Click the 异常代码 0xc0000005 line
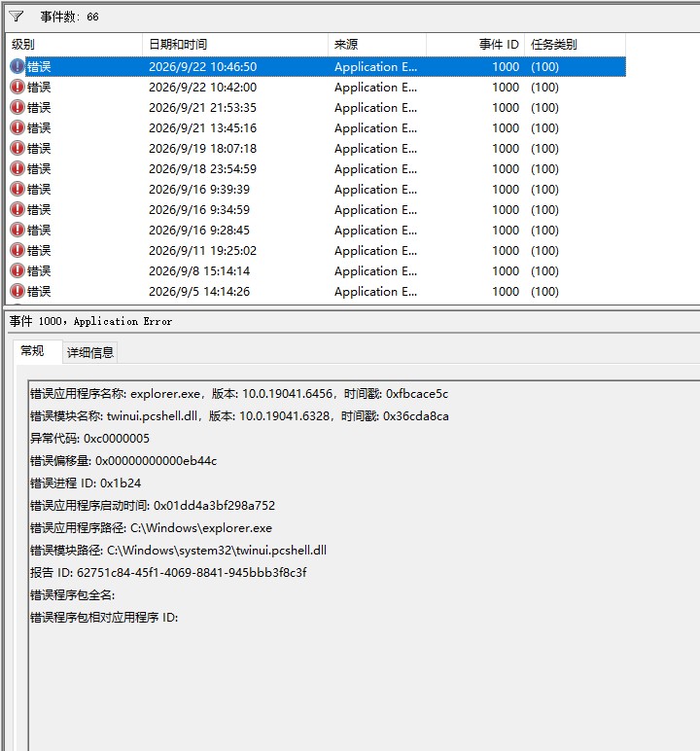This screenshot has width=700, height=751. pyautogui.click(x=89, y=438)
